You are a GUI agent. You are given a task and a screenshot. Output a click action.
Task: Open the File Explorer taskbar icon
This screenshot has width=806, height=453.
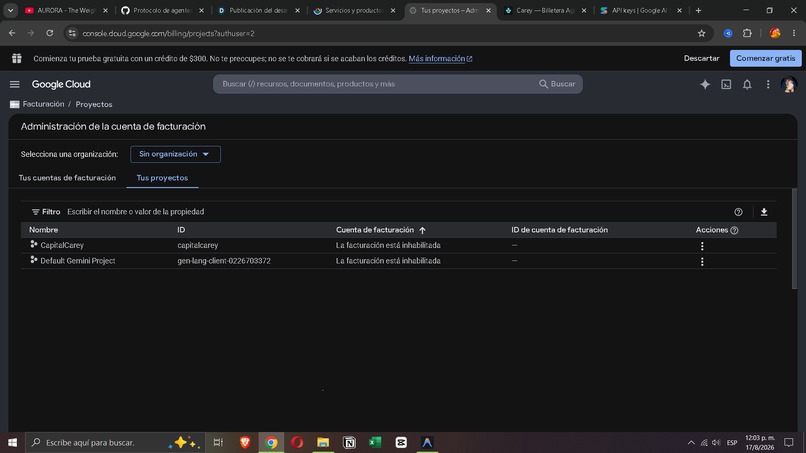click(323, 442)
